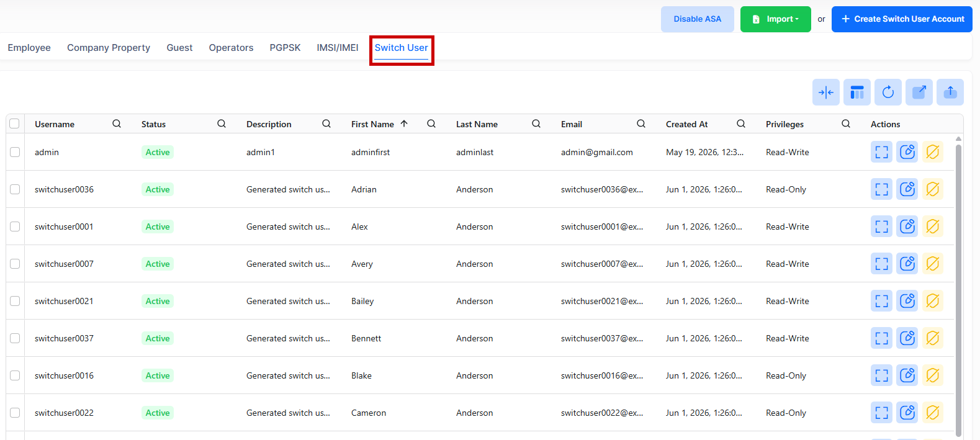
Task: Edit icon for switchuser0022 row
Action: tap(907, 413)
